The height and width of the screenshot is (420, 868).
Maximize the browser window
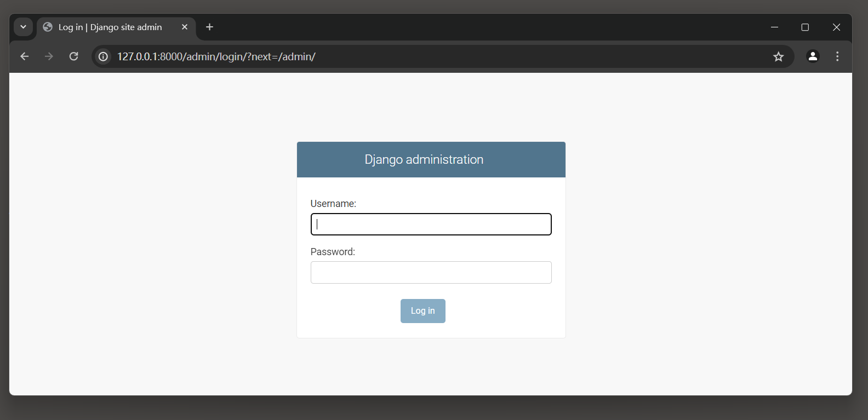point(805,27)
